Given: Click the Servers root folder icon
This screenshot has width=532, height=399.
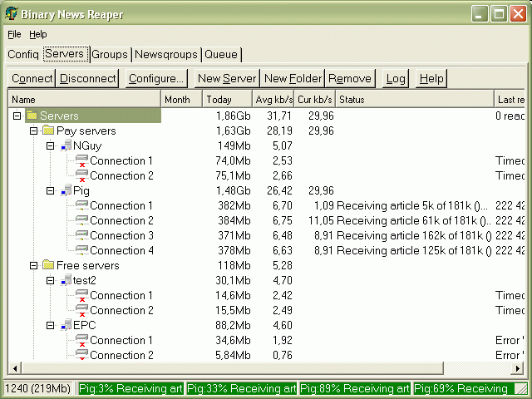Looking at the screenshot, I should coord(32,116).
